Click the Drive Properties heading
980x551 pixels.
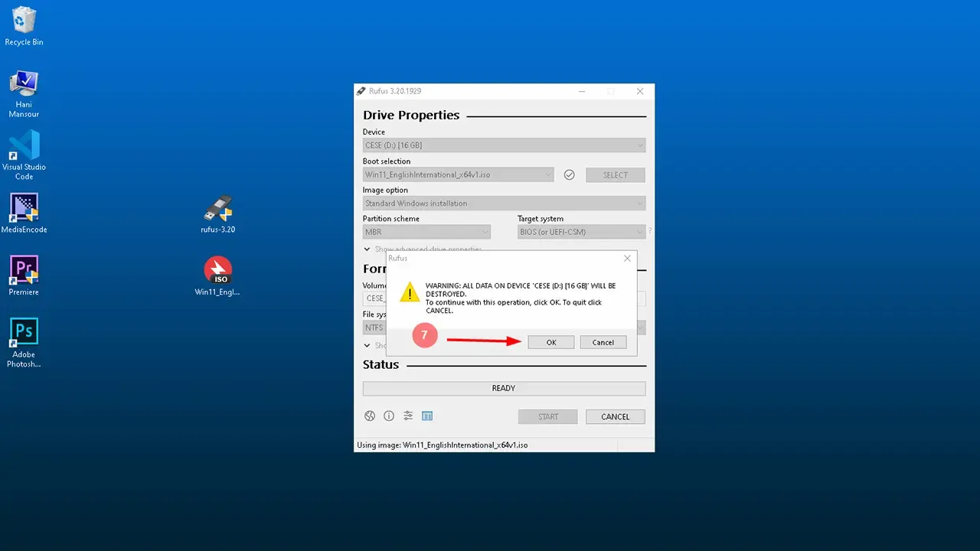tap(411, 115)
